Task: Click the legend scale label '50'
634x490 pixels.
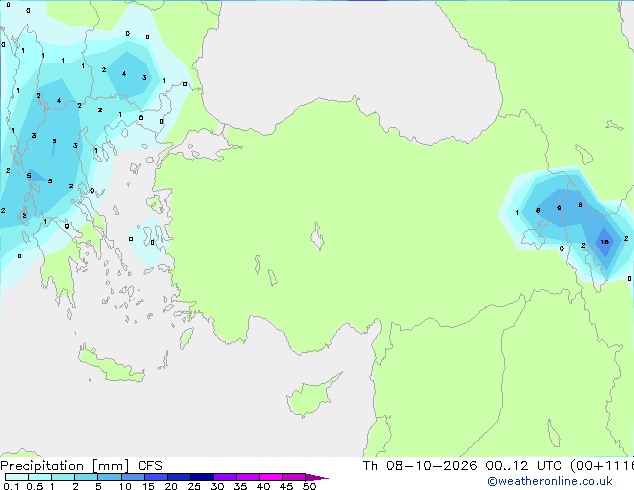Action: pos(309,486)
